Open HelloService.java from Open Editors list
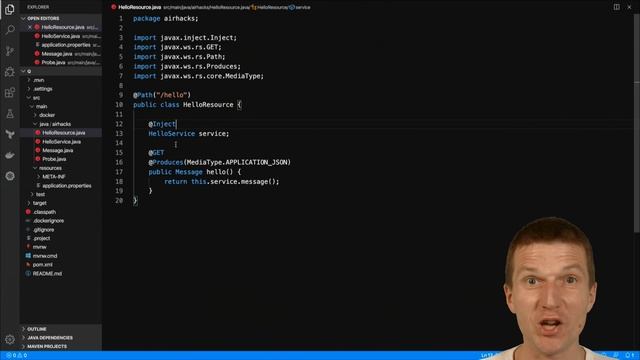 [x=61, y=36]
